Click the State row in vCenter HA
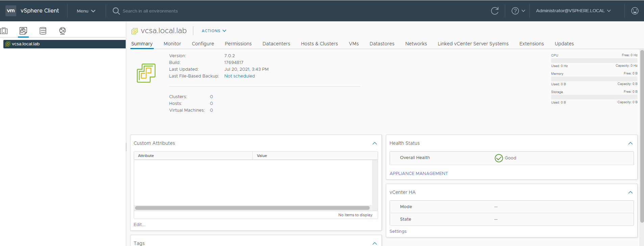This screenshot has height=246, width=644. 512,219
